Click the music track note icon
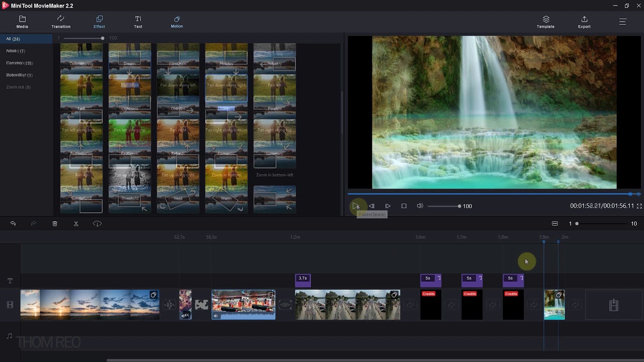The image size is (644, 362). point(9,336)
